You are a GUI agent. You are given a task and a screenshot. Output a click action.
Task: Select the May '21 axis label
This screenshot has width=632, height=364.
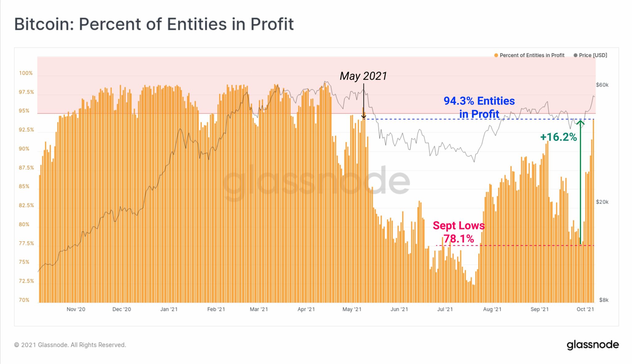click(352, 309)
